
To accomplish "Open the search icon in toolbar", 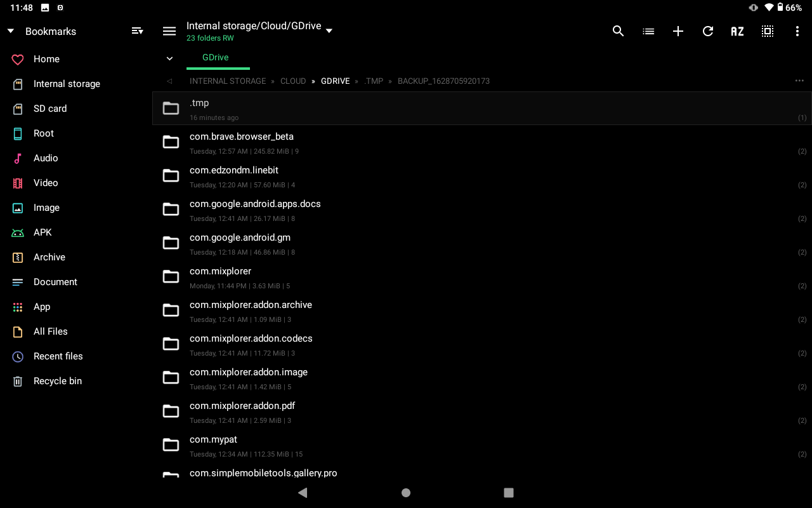I will click(x=618, y=30).
